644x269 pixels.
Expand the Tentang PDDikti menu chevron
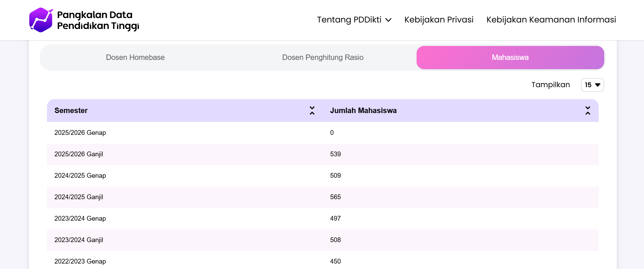[388, 20]
